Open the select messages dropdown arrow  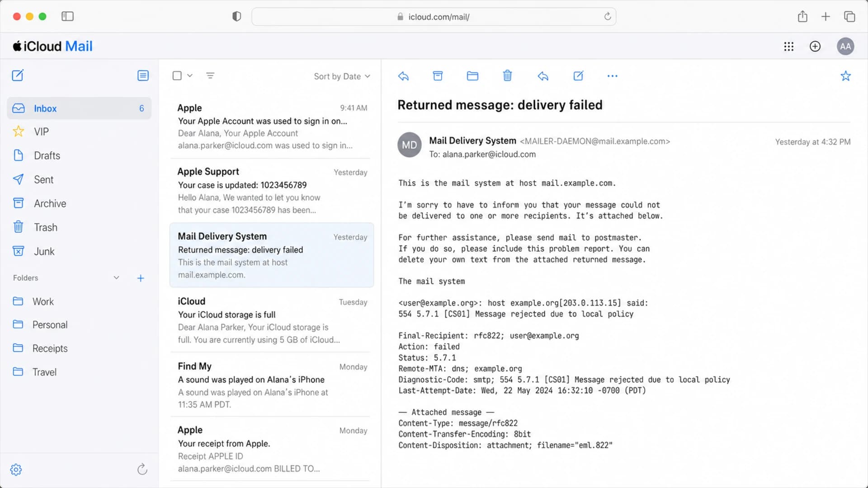tap(190, 76)
